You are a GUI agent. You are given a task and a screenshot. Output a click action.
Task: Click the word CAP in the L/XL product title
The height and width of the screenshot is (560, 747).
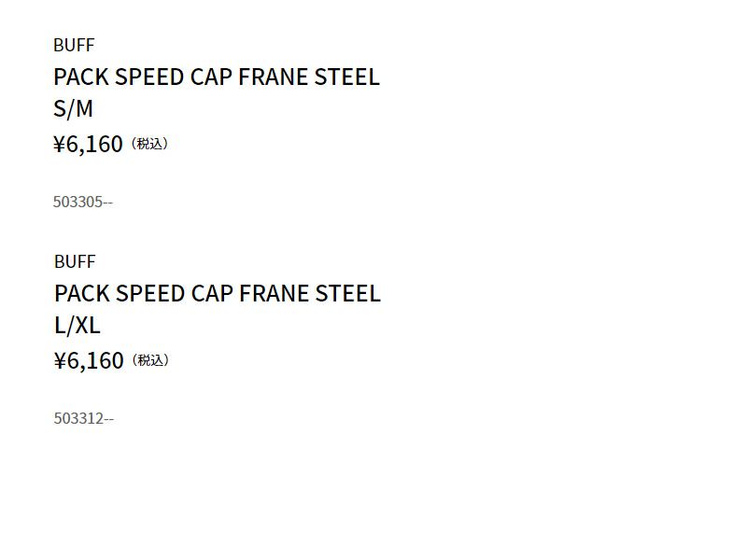coord(212,293)
